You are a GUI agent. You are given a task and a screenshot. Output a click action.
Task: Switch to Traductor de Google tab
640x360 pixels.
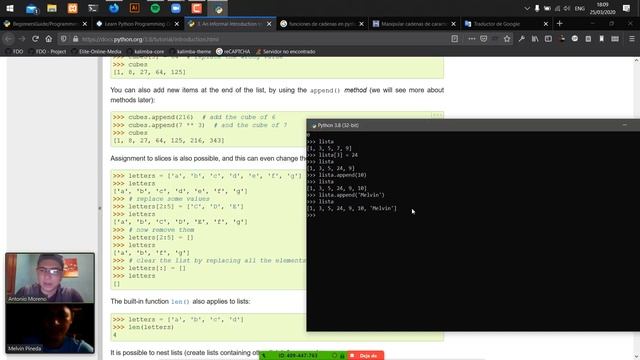click(502, 24)
